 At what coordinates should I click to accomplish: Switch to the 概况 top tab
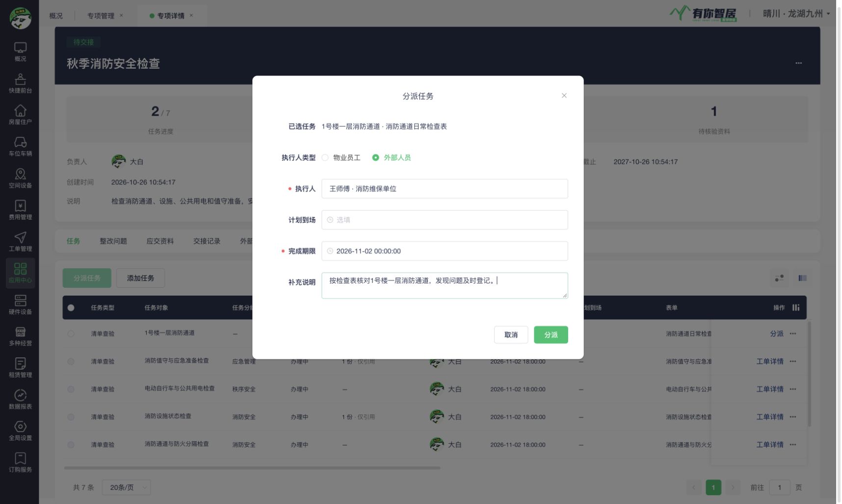click(x=56, y=16)
